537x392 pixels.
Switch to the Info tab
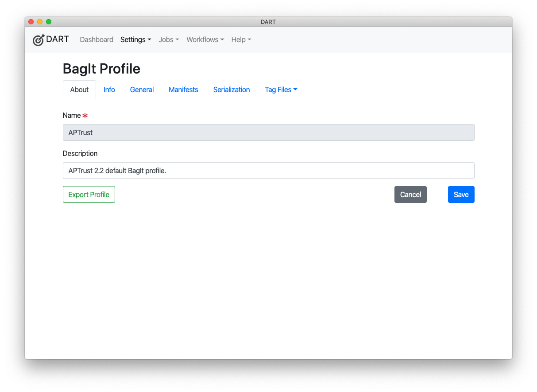109,89
